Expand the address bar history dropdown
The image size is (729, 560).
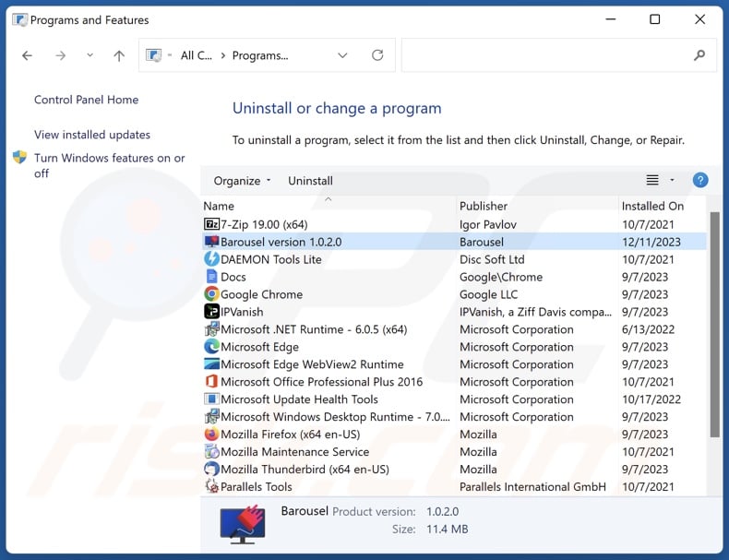coord(342,55)
